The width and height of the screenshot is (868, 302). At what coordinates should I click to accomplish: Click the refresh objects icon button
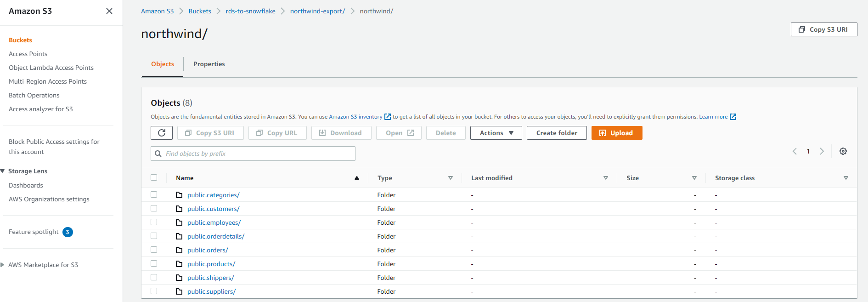162,133
